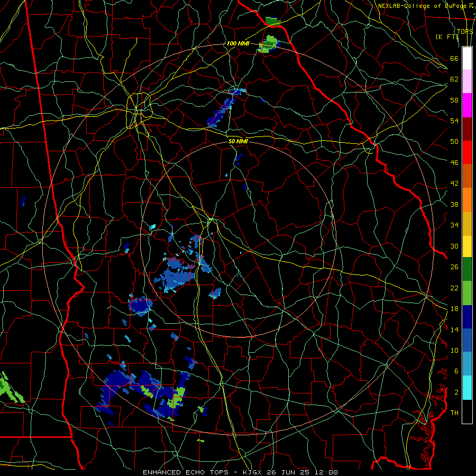Click the legend value 34
Screen dimensions: 476x476
[454, 225]
